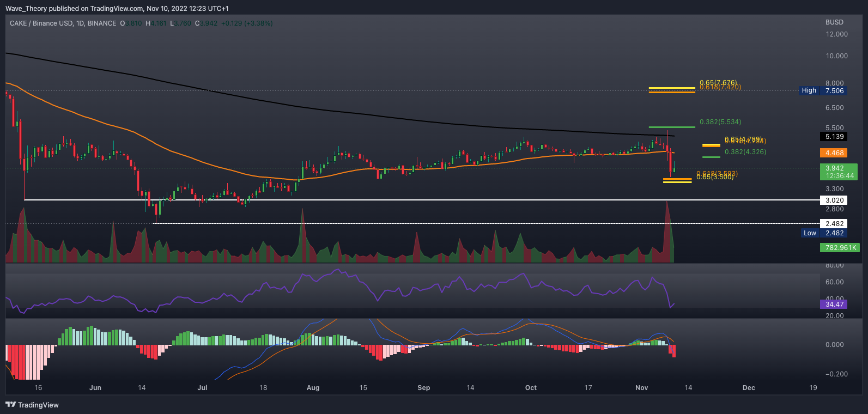
Task: Click Aug on the time axis
Action: (313, 388)
